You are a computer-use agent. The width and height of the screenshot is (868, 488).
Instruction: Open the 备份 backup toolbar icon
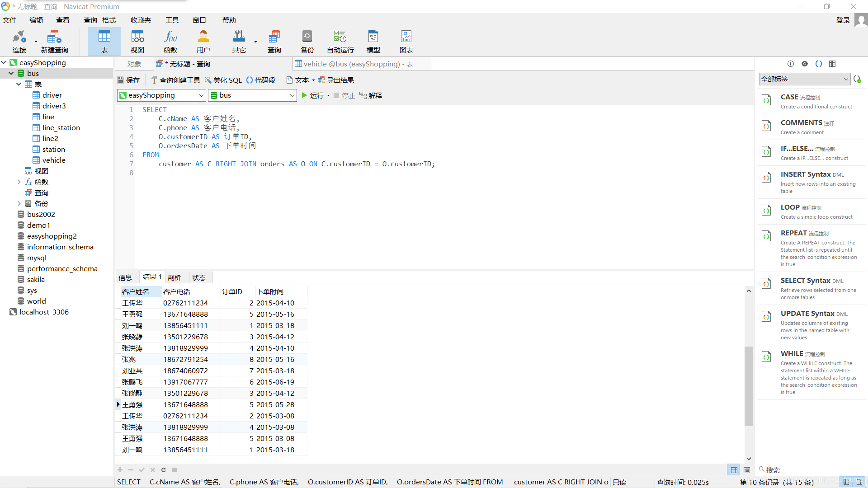(x=307, y=42)
